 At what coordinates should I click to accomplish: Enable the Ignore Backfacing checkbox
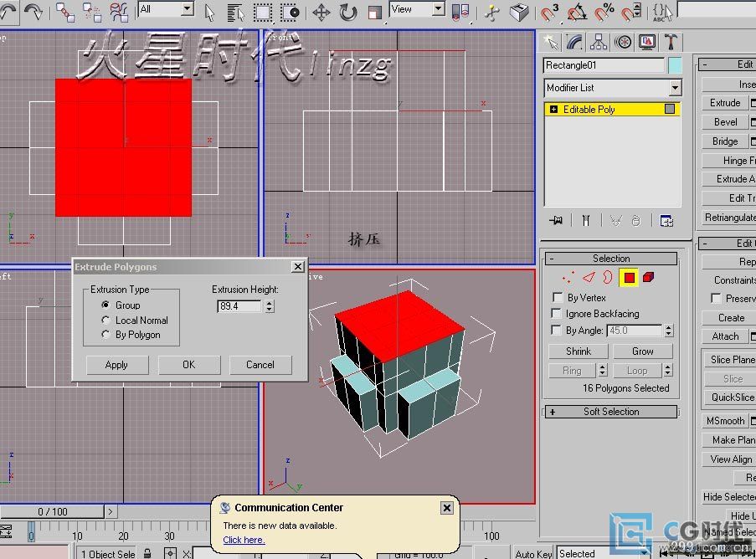pyautogui.click(x=558, y=314)
